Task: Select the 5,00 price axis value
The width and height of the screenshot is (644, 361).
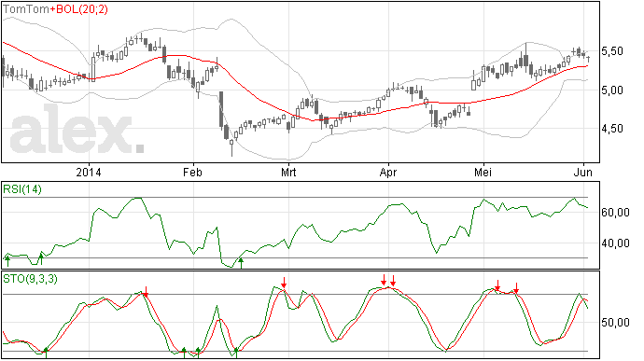Action: (612, 90)
